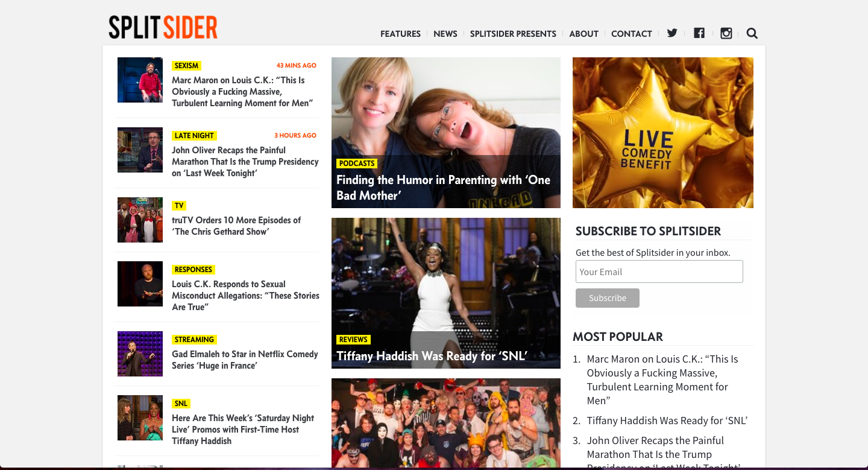The width and height of the screenshot is (868, 470).
Task: Open Most Popular item 2, Tiffany Haddish
Action: (667, 421)
